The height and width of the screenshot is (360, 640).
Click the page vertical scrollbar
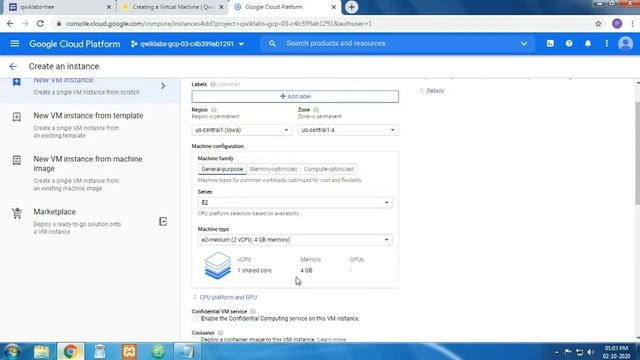(x=638, y=153)
